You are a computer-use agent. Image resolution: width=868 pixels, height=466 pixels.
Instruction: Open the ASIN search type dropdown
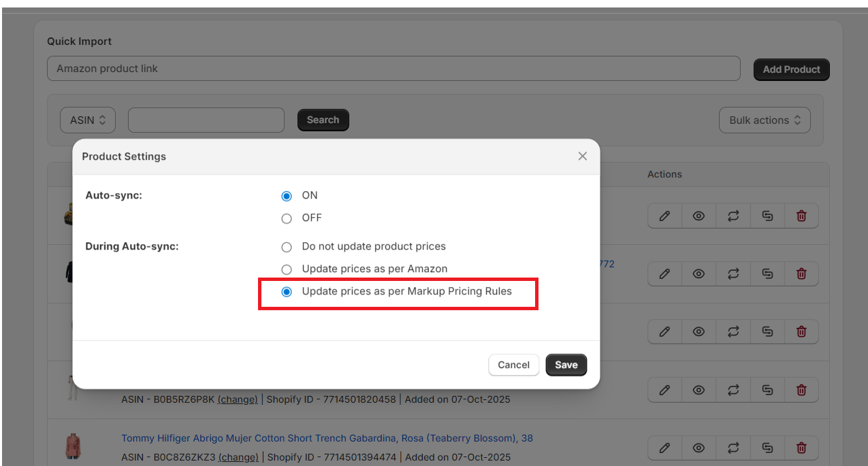(x=88, y=120)
